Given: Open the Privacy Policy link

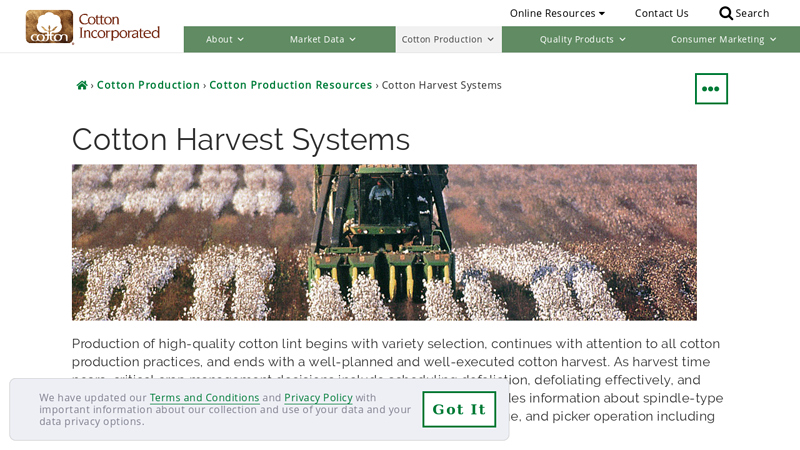Looking at the screenshot, I should point(318,397).
